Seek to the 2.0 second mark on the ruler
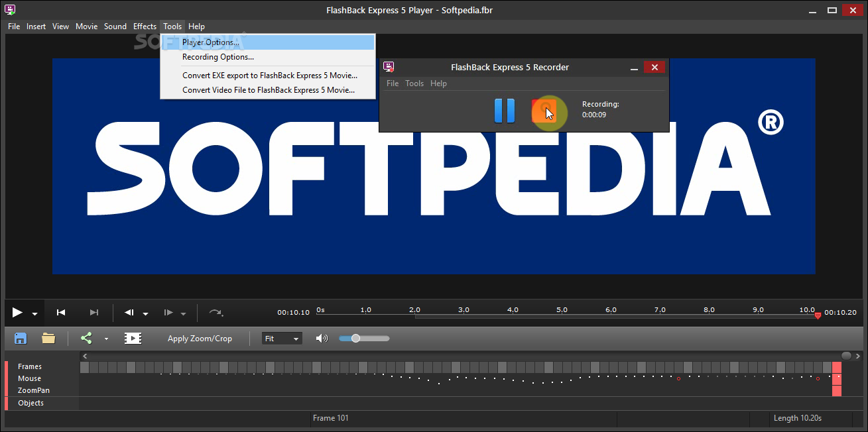Viewport: 868px width, 432px height. 414,310
